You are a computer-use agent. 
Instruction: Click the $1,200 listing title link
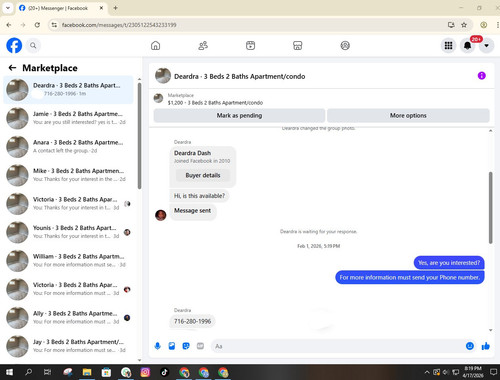pyautogui.click(x=215, y=103)
